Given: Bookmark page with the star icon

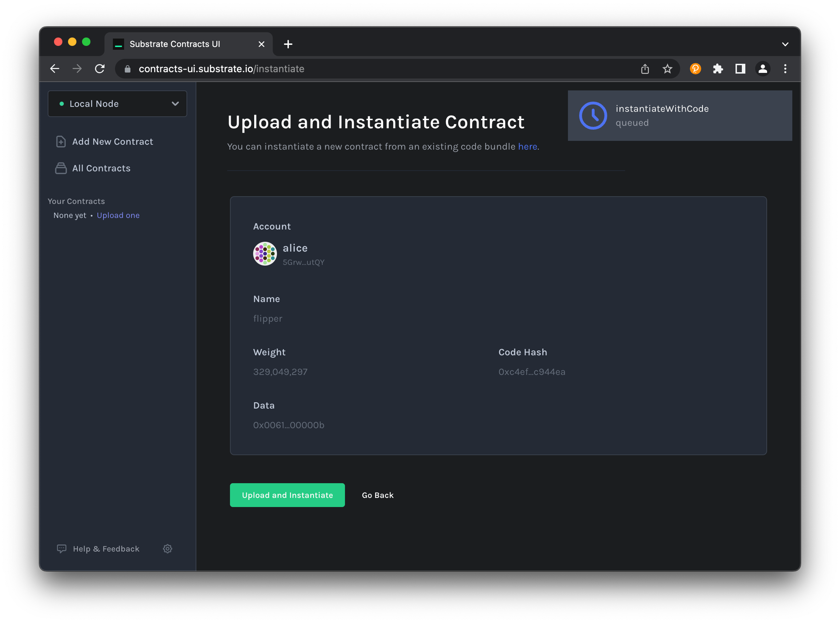Looking at the screenshot, I should pyautogui.click(x=667, y=69).
